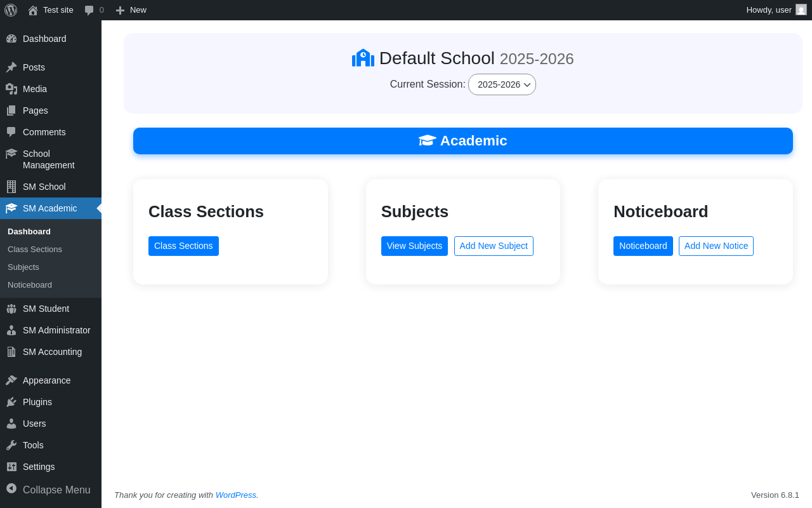Screen dimensions: 812x508
Task: Open the Users menu label
Action: point(34,424)
